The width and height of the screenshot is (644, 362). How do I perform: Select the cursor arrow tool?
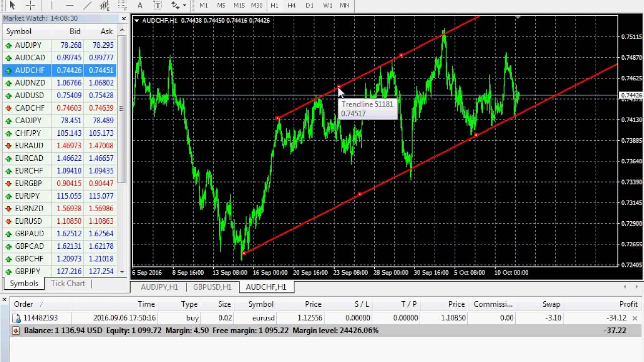click(13, 5)
